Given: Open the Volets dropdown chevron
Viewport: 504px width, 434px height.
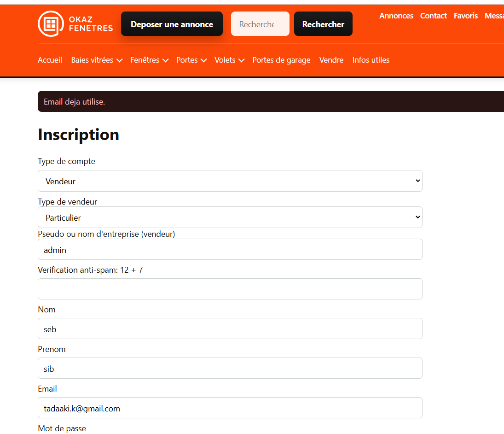Looking at the screenshot, I should [241, 60].
